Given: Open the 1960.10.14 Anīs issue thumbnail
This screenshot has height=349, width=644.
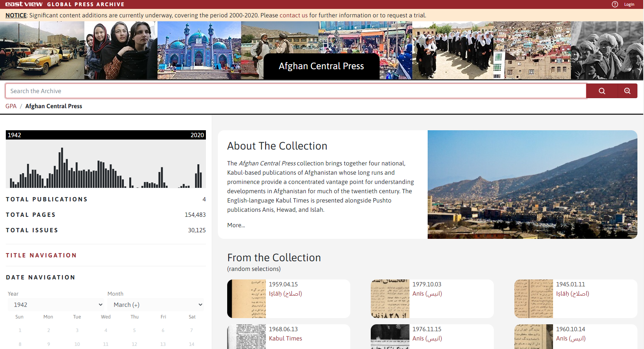Looking at the screenshot, I should click(534, 337).
